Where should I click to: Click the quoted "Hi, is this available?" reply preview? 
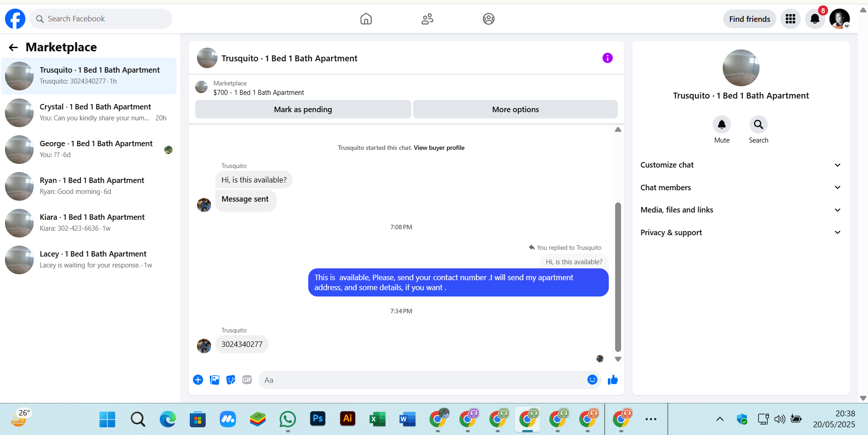[574, 262]
